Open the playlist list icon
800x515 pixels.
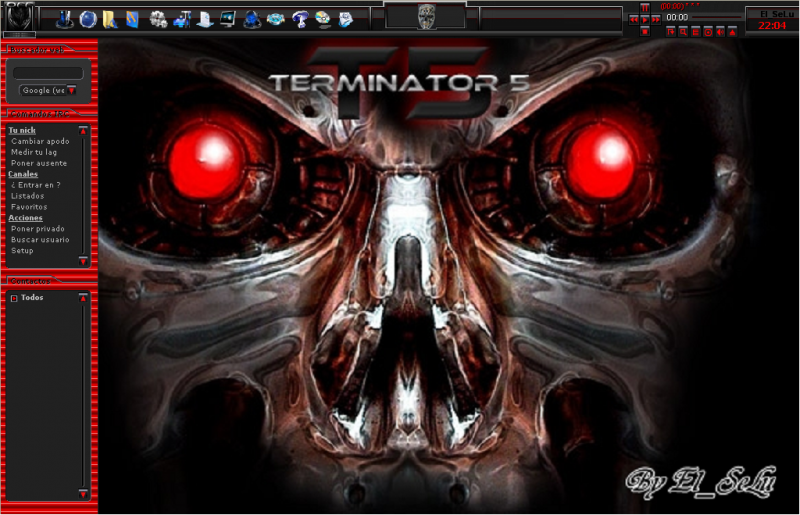point(695,32)
